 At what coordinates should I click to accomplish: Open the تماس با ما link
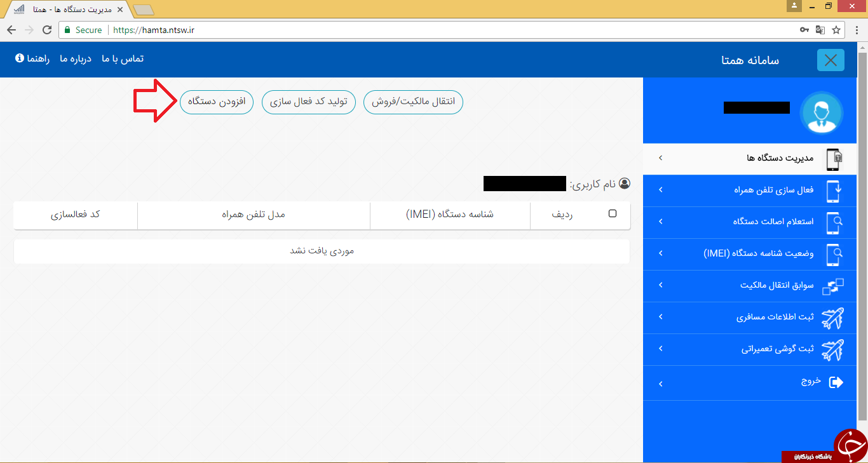point(123,58)
